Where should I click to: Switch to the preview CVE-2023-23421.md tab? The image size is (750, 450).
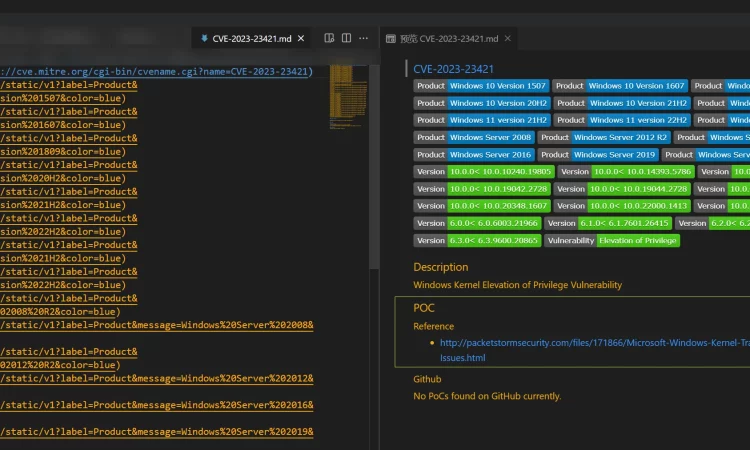[449, 39]
